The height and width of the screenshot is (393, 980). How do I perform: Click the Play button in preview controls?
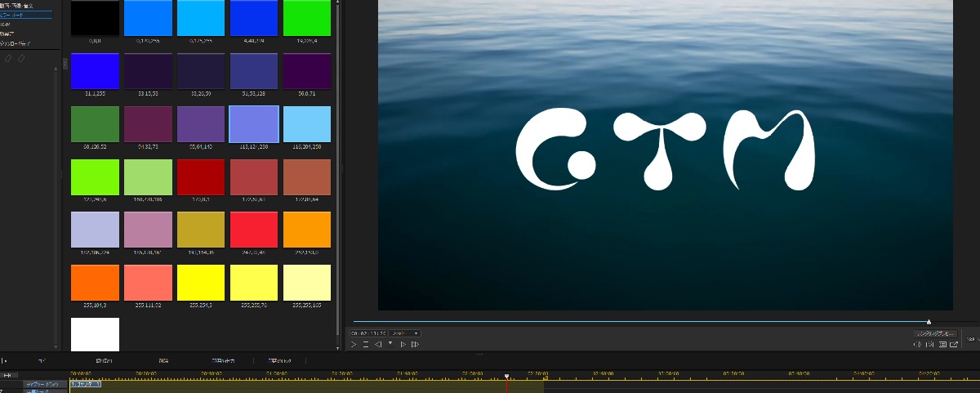354,344
